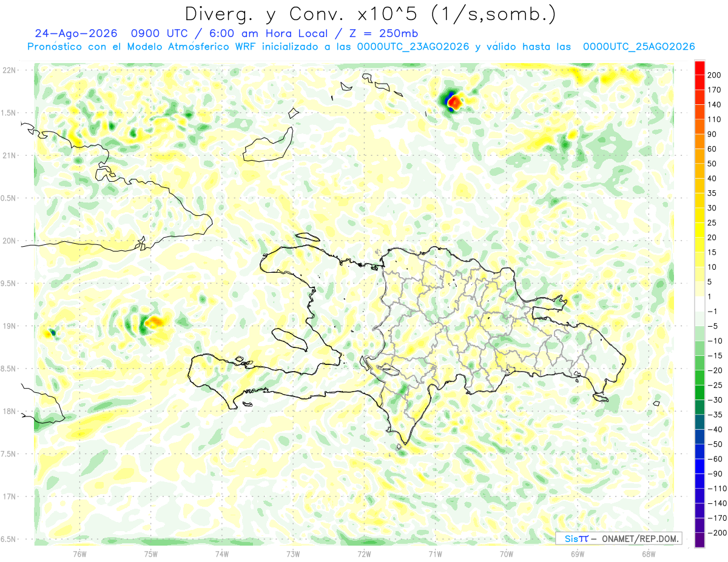Select the '22N' latitude label

(9, 70)
